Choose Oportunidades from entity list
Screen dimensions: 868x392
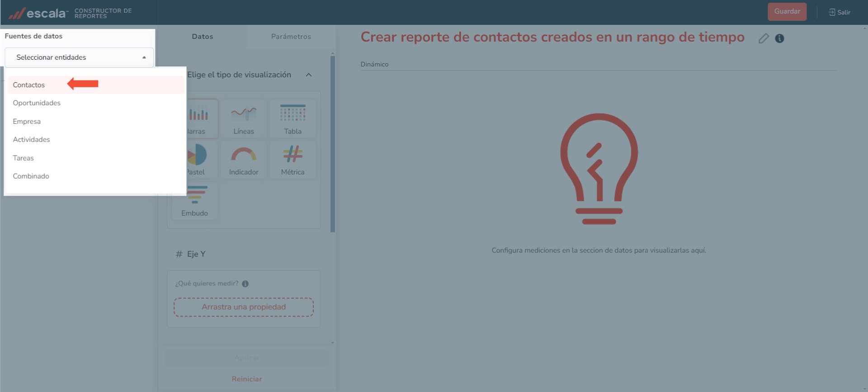point(96,103)
